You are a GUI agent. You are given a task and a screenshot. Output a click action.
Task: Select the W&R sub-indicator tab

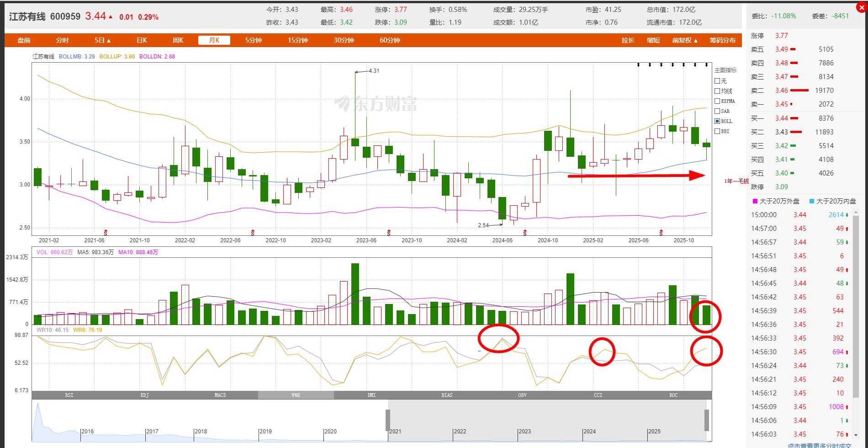coord(296,395)
